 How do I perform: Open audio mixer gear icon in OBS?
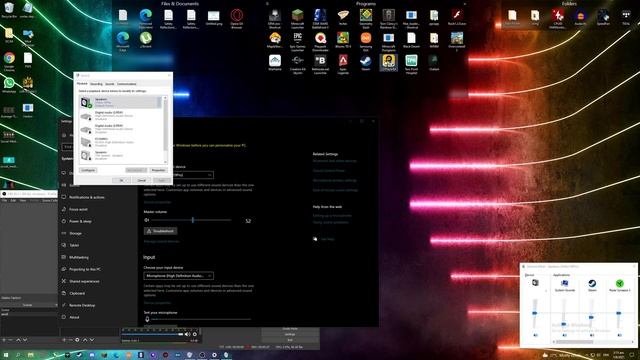(x=195, y=334)
